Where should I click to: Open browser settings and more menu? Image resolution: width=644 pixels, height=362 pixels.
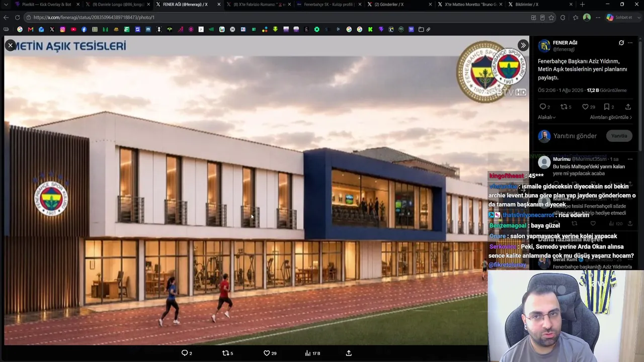598,17
